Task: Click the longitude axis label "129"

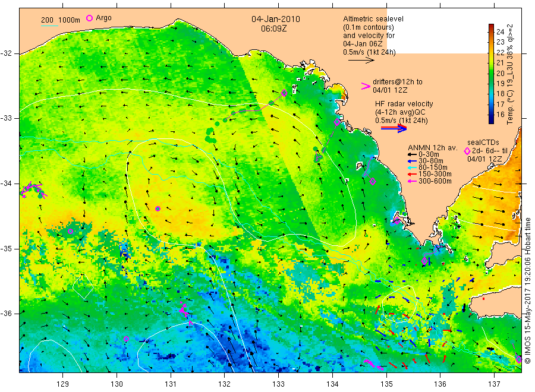Action: pos(63,384)
